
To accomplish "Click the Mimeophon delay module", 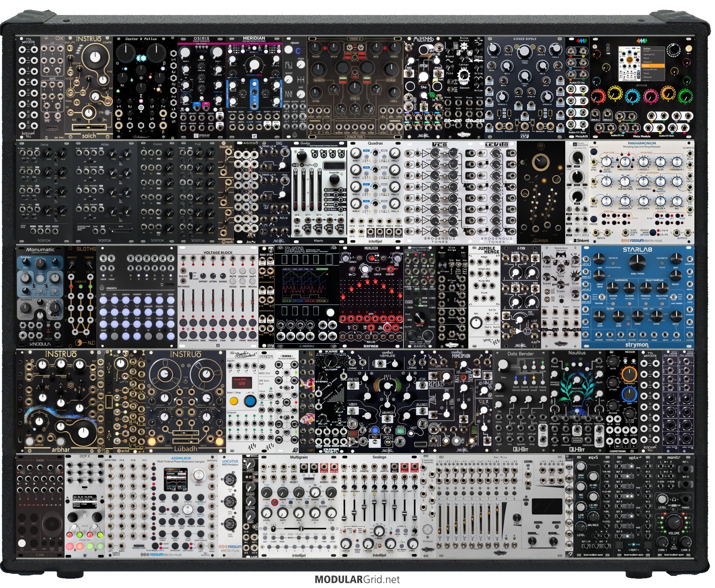I will [460, 401].
